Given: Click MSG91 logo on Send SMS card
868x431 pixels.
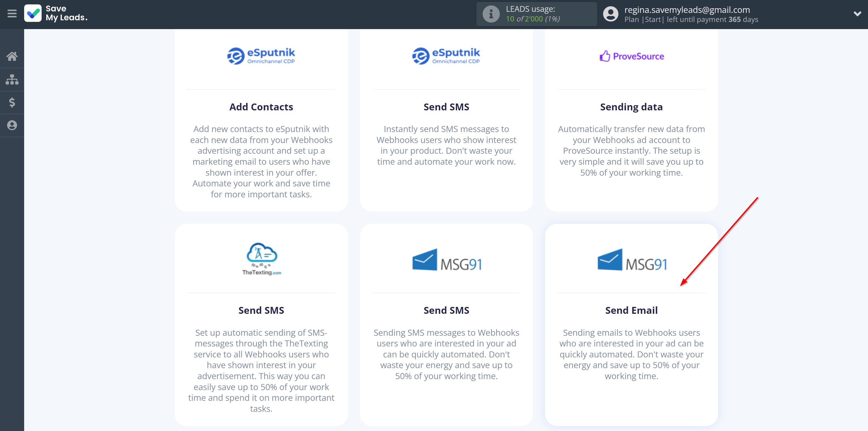Looking at the screenshot, I should tap(447, 260).
